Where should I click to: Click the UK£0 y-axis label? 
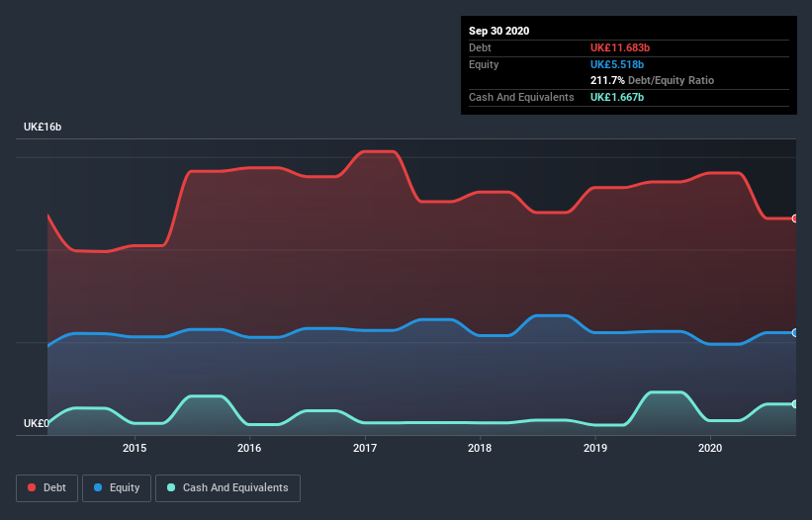tap(37, 423)
